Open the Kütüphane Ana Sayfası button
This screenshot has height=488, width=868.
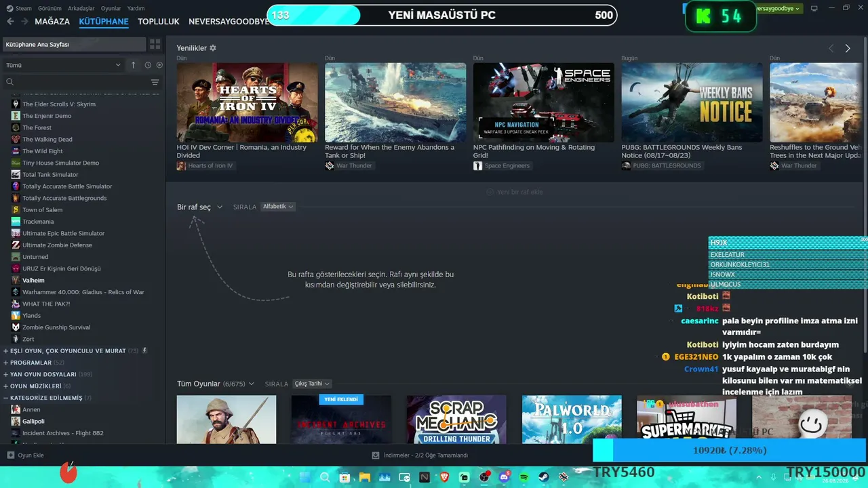point(73,44)
